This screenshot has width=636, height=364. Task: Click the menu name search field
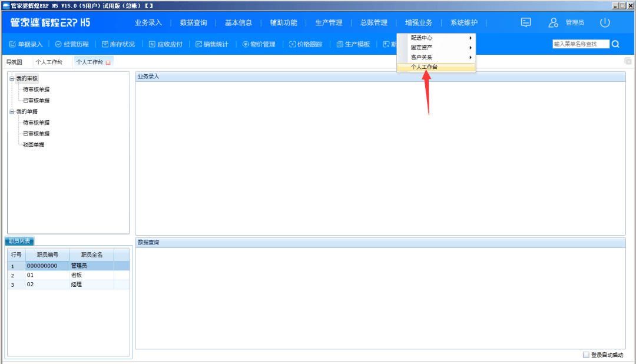point(581,44)
